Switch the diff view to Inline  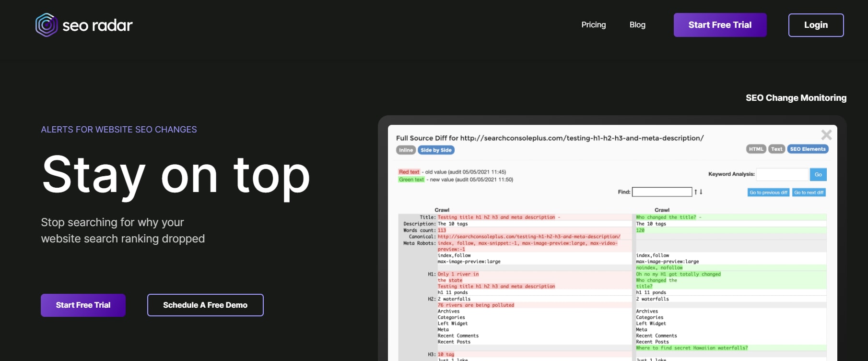point(406,150)
